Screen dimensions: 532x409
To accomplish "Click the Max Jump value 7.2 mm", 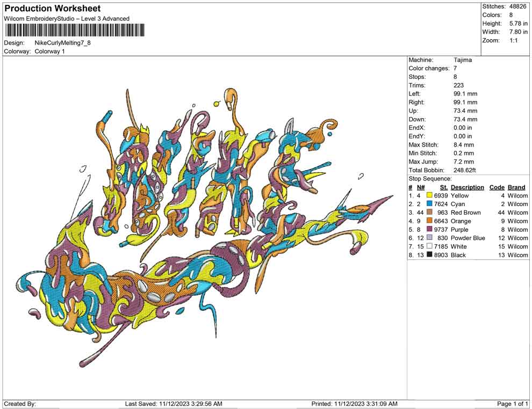I will pos(463,162).
